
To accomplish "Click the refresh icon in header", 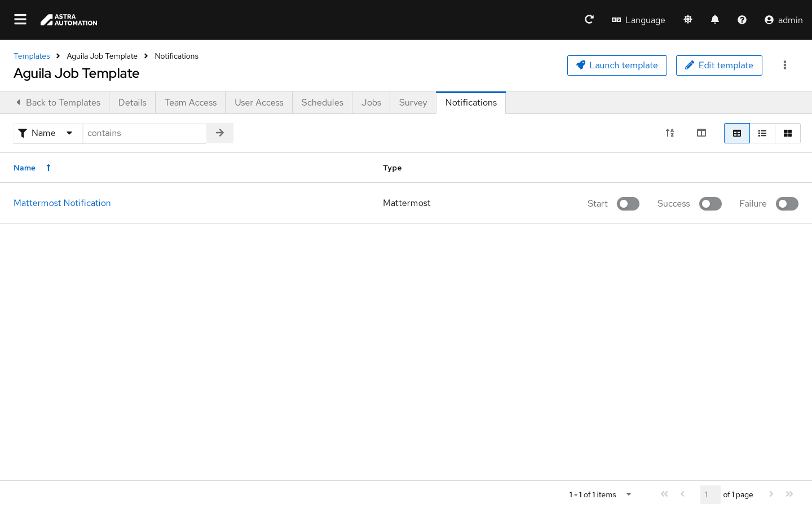I will (589, 20).
